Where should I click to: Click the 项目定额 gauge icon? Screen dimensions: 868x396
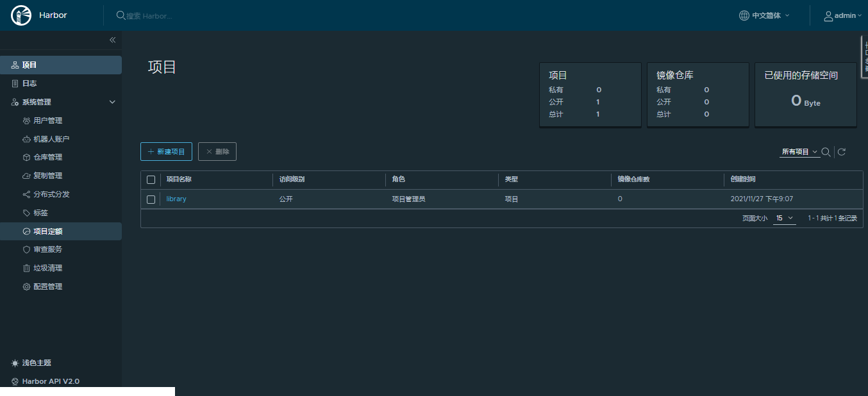[x=26, y=231]
